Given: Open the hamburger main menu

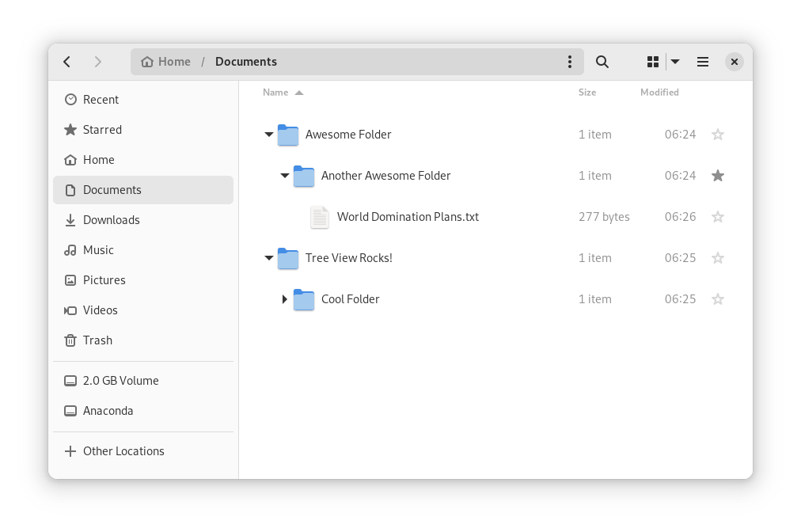Looking at the screenshot, I should [x=702, y=62].
